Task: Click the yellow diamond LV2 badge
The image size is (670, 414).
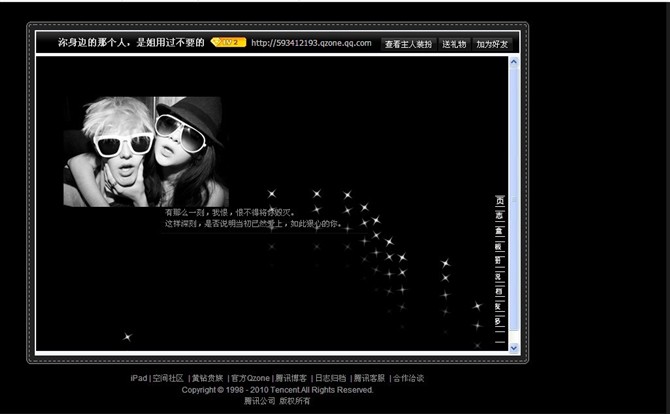Action: coord(228,43)
